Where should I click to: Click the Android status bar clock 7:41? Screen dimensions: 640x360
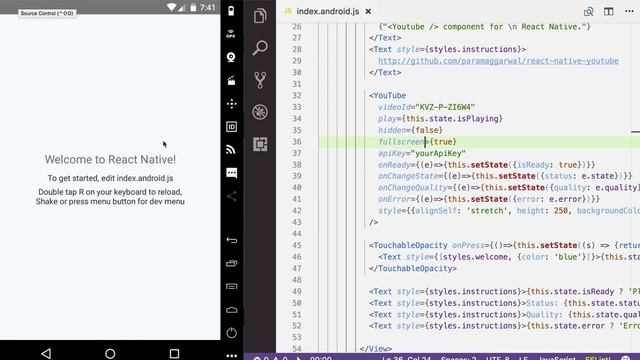click(x=207, y=7)
